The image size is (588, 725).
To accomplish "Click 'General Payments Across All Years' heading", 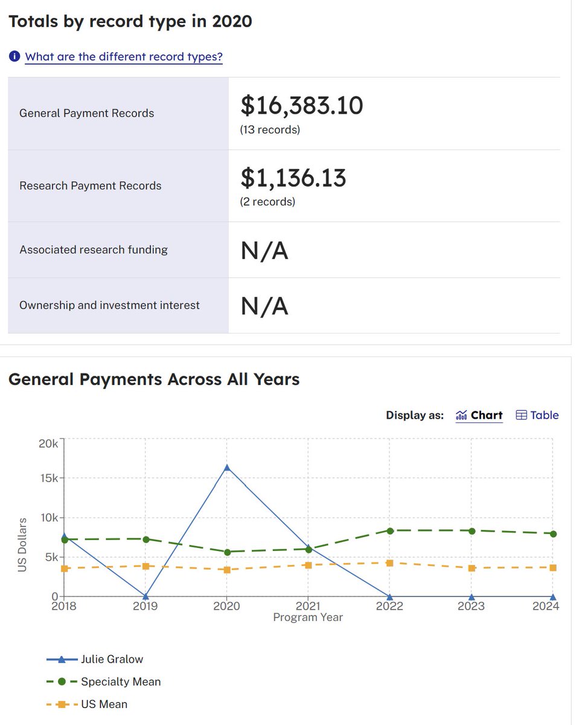I will click(x=154, y=379).
